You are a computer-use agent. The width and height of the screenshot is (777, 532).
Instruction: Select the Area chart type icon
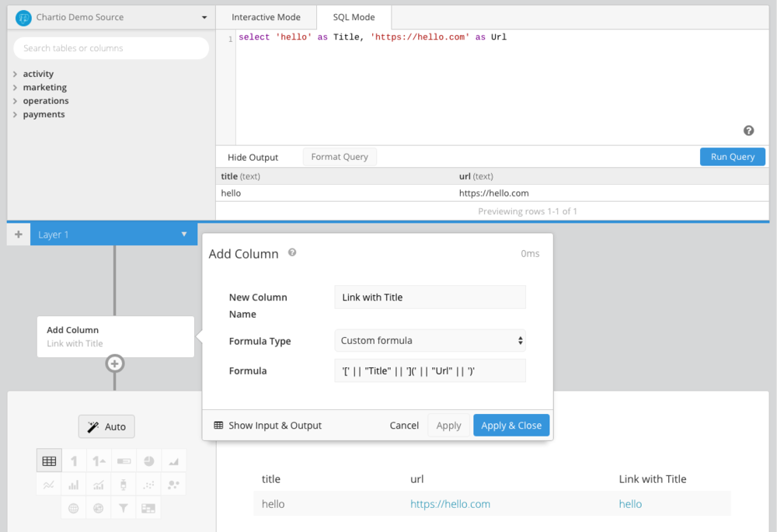(x=173, y=461)
